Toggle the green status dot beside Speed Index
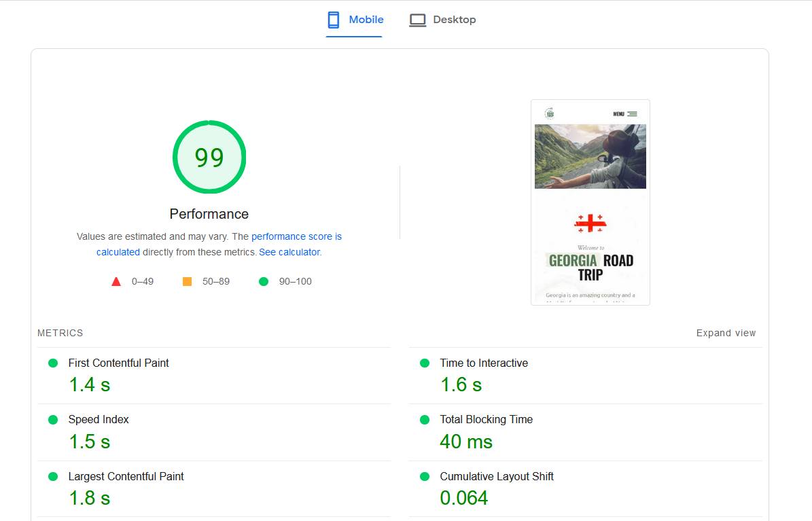Screen dimensions: 812x521 pyautogui.click(x=52, y=420)
